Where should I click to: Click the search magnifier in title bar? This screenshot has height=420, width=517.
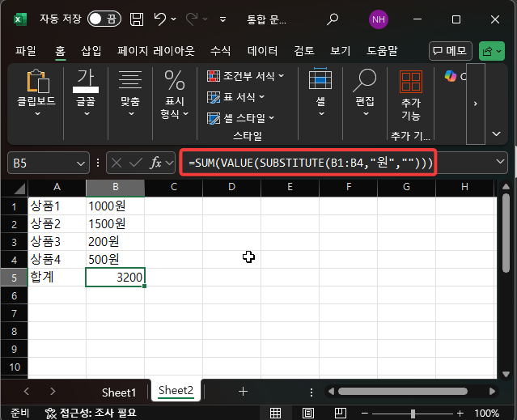(333, 19)
